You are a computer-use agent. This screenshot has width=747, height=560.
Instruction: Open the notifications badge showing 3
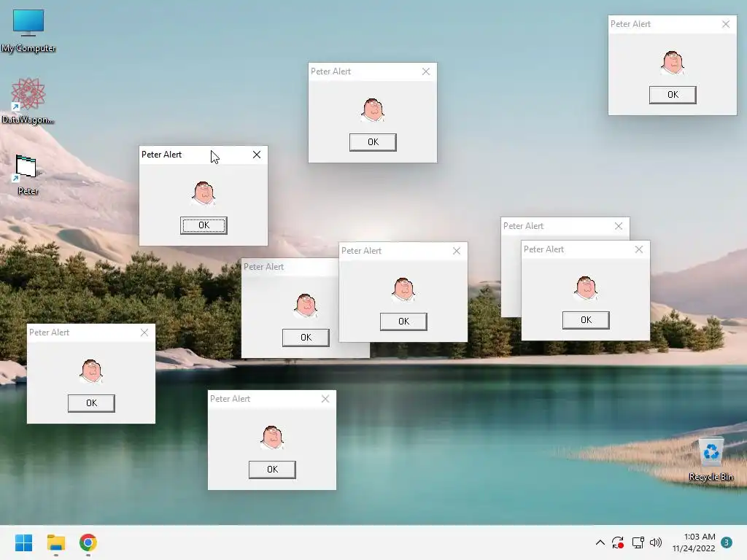point(727,542)
